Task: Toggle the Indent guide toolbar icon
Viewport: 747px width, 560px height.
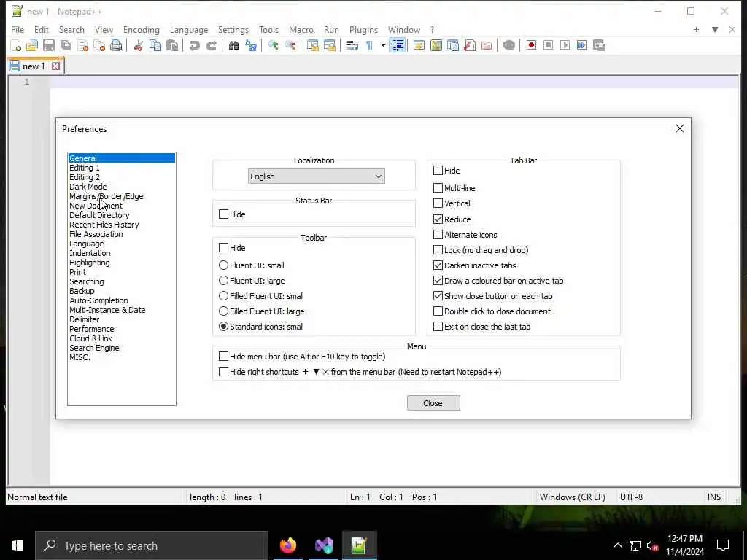Action: point(398,45)
